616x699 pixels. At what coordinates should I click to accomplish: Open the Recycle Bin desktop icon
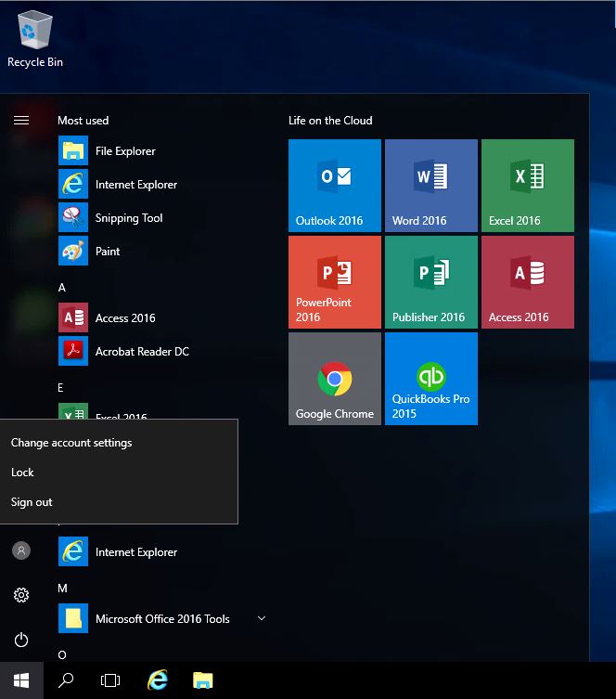click(x=34, y=39)
